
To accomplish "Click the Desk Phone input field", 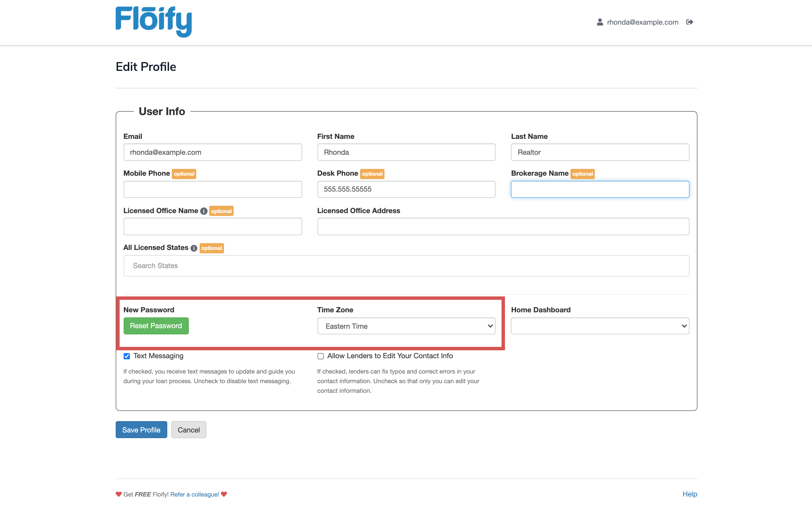I will tap(406, 189).
